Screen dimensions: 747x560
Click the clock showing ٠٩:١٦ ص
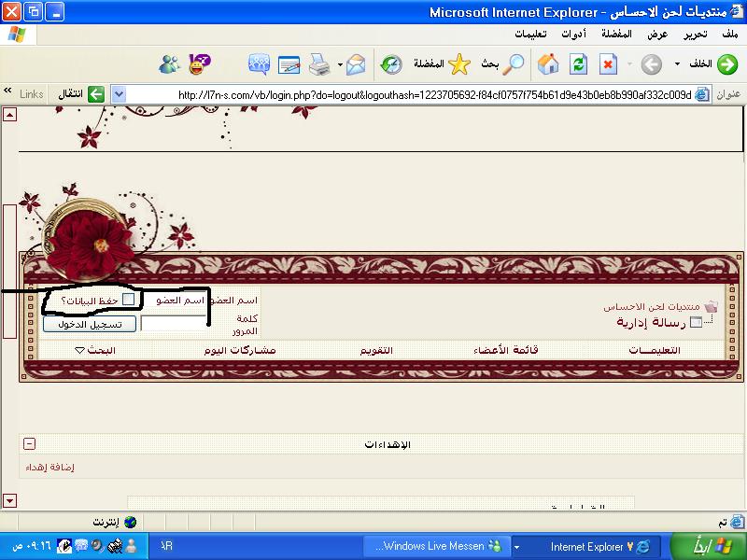click(32, 546)
